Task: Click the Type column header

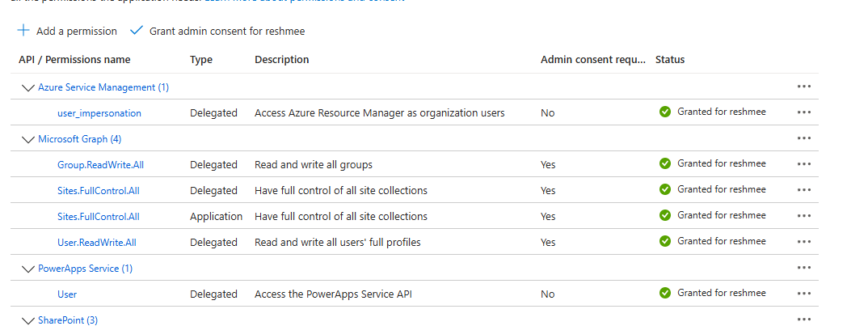Action: (201, 59)
